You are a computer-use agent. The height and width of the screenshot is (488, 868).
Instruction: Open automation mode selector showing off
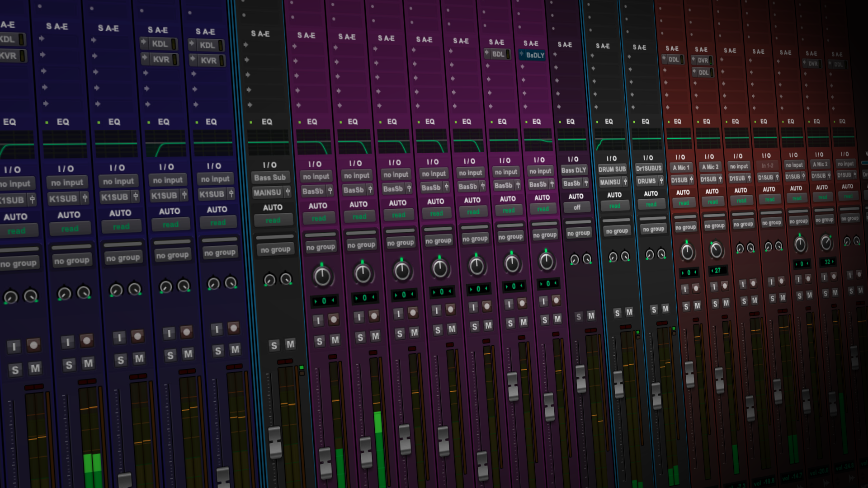[577, 207]
